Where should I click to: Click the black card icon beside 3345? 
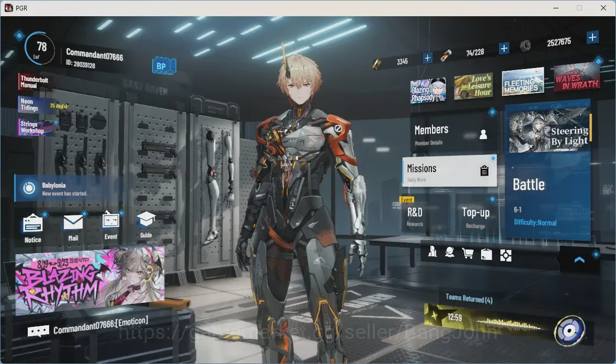pos(377,64)
